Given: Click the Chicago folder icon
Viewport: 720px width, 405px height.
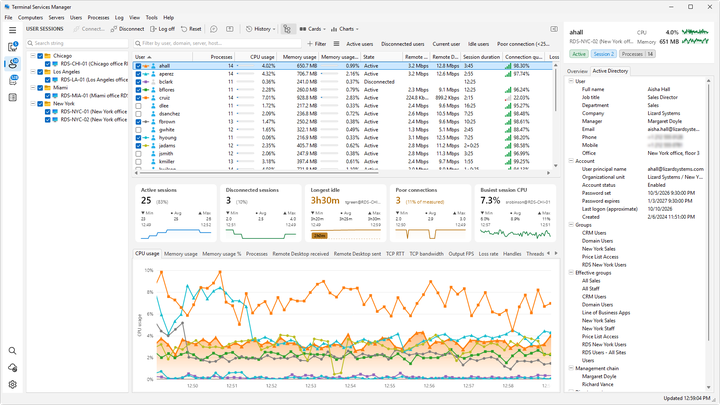Looking at the screenshot, I should click(47, 56).
